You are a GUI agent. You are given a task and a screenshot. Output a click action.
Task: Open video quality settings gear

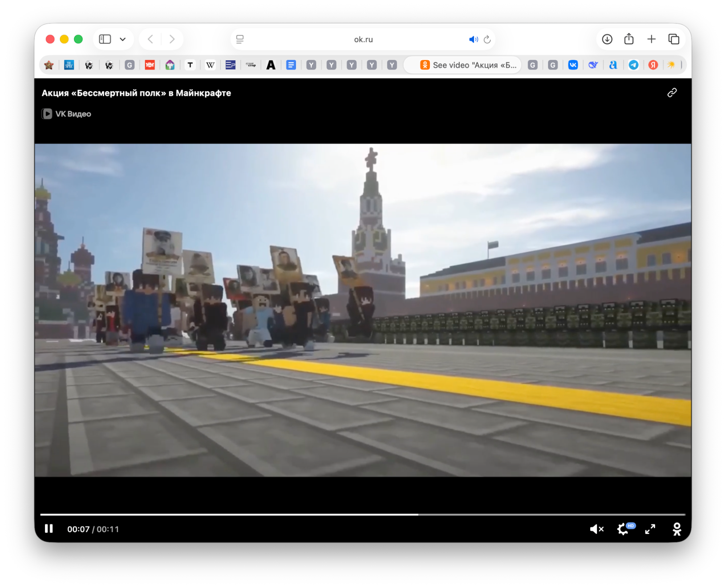coord(623,529)
